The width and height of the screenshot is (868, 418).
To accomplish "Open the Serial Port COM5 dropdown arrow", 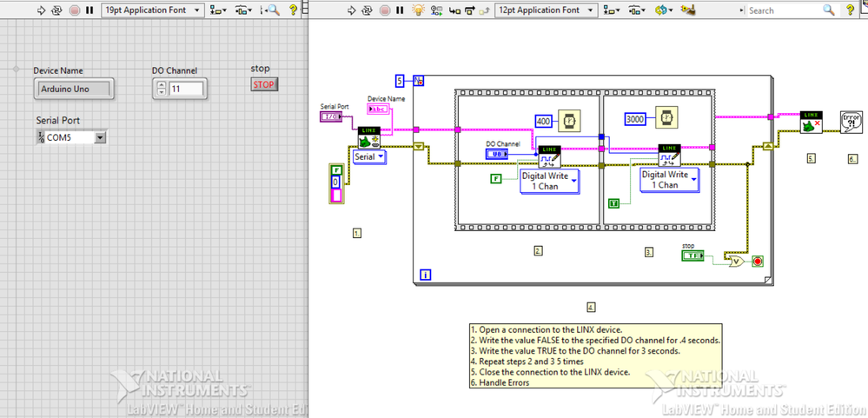I will pos(100,138).
